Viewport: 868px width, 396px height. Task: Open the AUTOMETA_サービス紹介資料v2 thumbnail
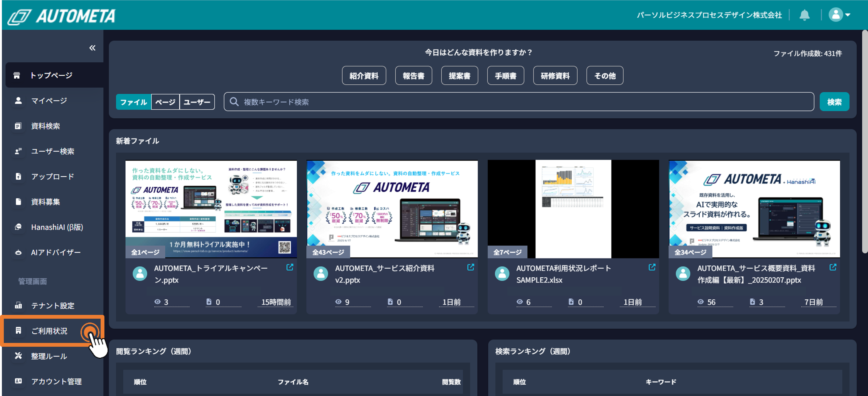click(392, 209)
